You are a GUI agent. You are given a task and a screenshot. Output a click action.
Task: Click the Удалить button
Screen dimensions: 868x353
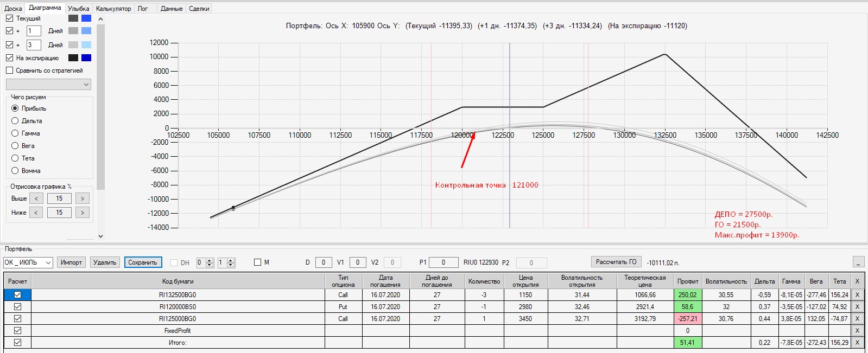pos(105,262)
